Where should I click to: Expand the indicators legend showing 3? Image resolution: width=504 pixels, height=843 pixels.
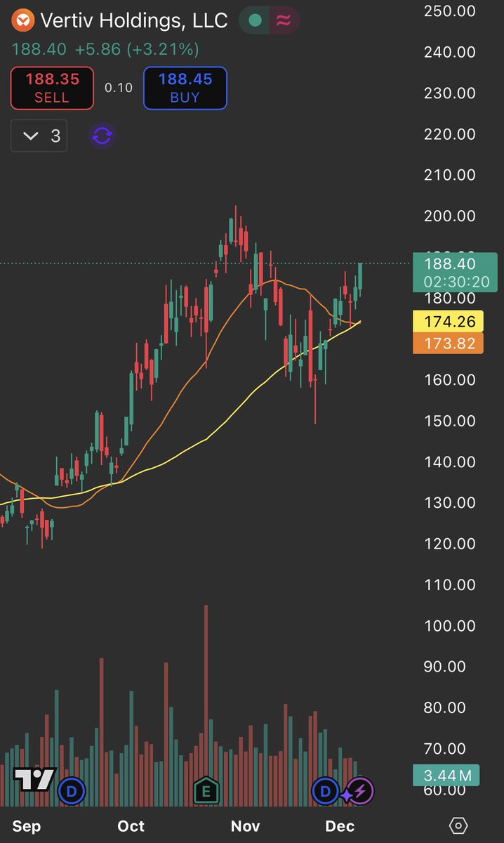tap(40, 136)
